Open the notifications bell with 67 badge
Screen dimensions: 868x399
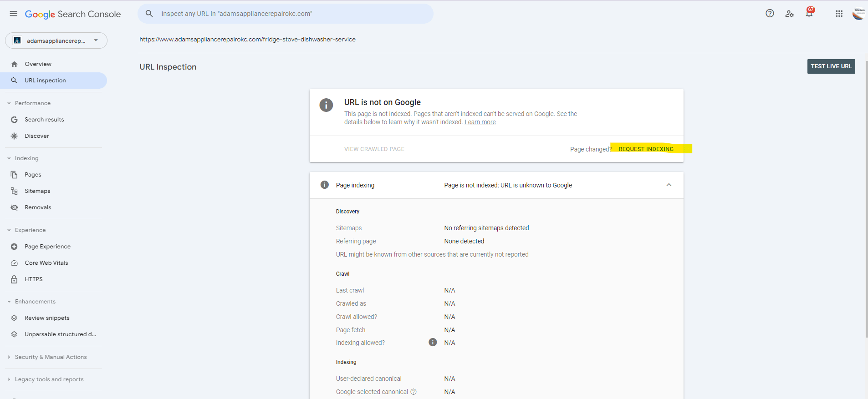coord(809,14)
